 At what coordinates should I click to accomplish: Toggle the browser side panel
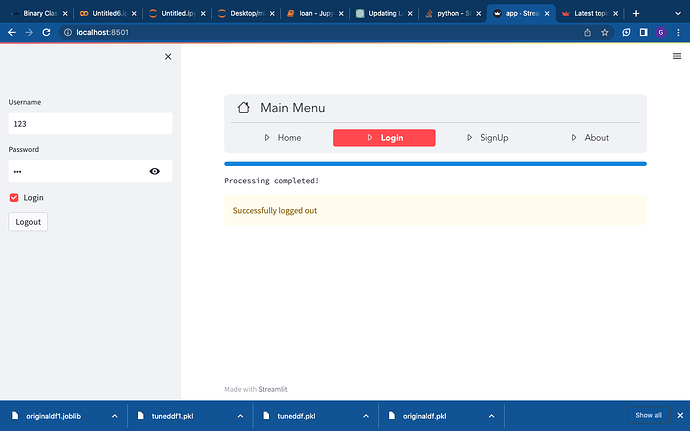(x=643, y=32)
